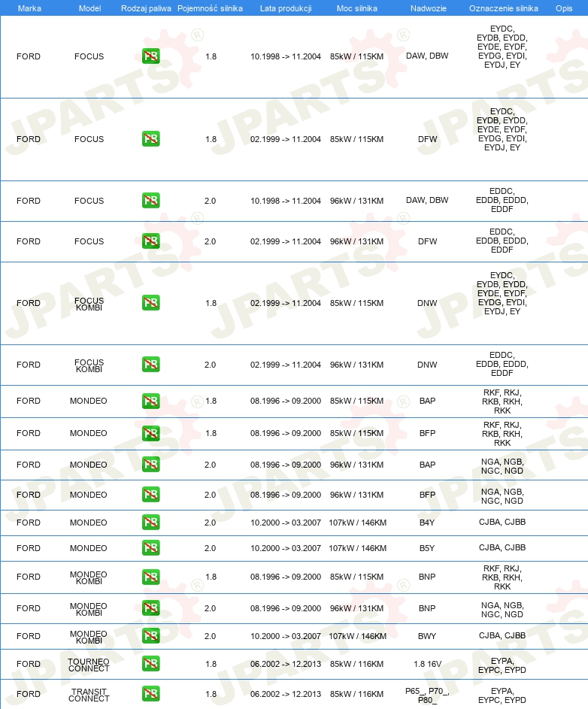This screenshot has width=588, height=709.
Task: Click fuel icon in Transit Connect row
Action: (150, 694)
